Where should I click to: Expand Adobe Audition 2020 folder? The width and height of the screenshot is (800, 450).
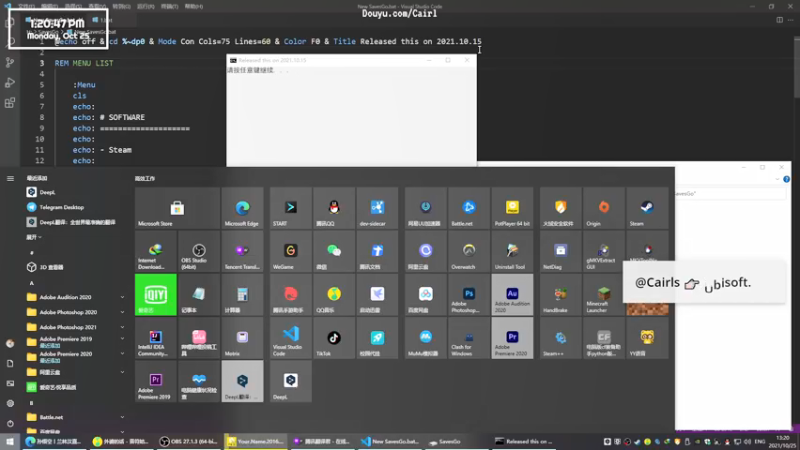click(76, 297)
